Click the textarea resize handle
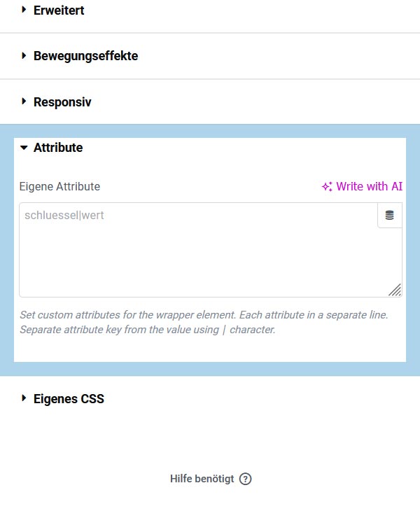Image resolution: width=420 pixels, height=525 pixels. 395,290
